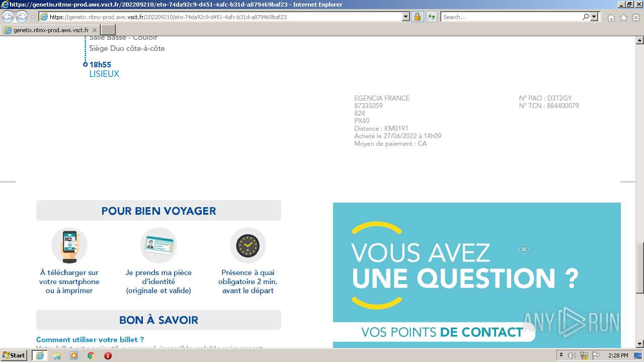Viewport: 644px width, 362px height.
Task: Click 'N° PAO : D3T2GY' text
Action: click(x=545, y=98)
